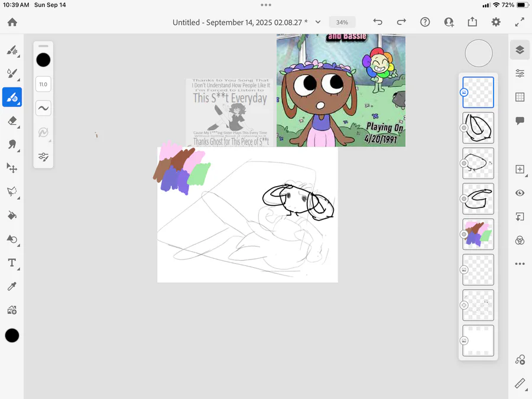This screenshot has width=532, height=399.
Task: Select the color palette swatches layer
Action: 478,234
